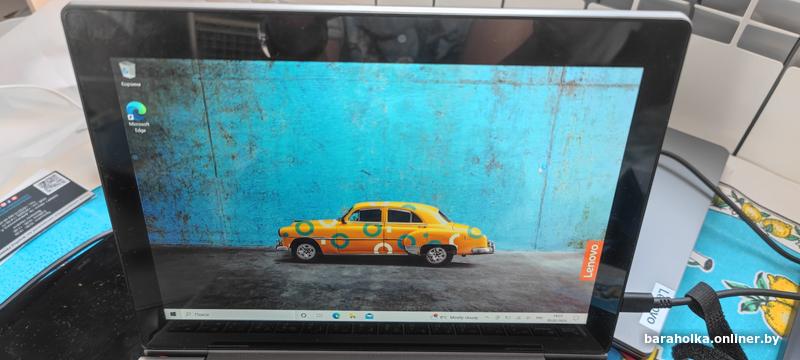Open File Explorer from the taskbar
The height and width of the screenshot is (360, 800).
(x=352, y=316)
